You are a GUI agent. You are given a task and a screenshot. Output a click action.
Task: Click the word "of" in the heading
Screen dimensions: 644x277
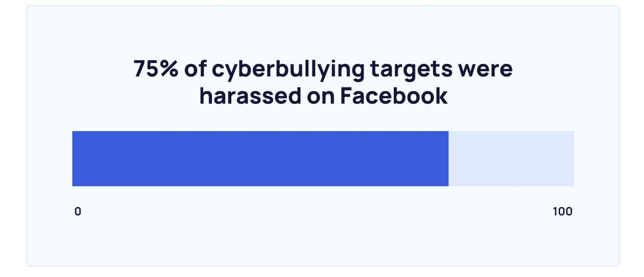pos(195,69)
